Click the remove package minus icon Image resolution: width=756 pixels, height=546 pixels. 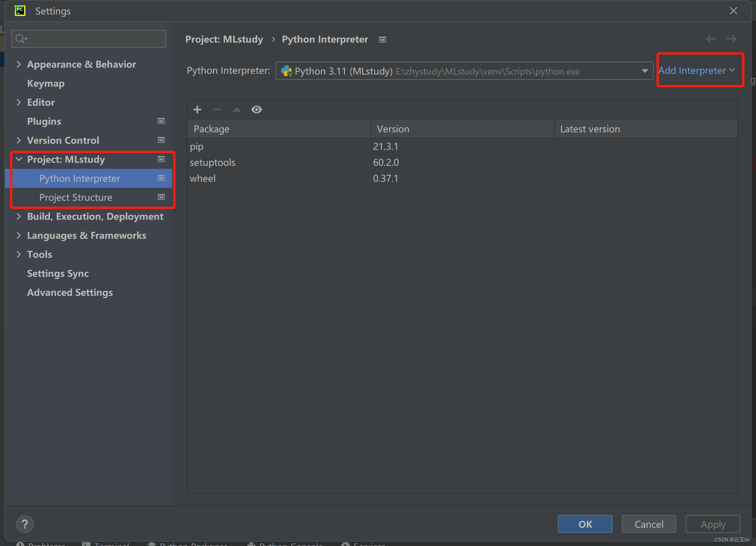coord(217,109)
